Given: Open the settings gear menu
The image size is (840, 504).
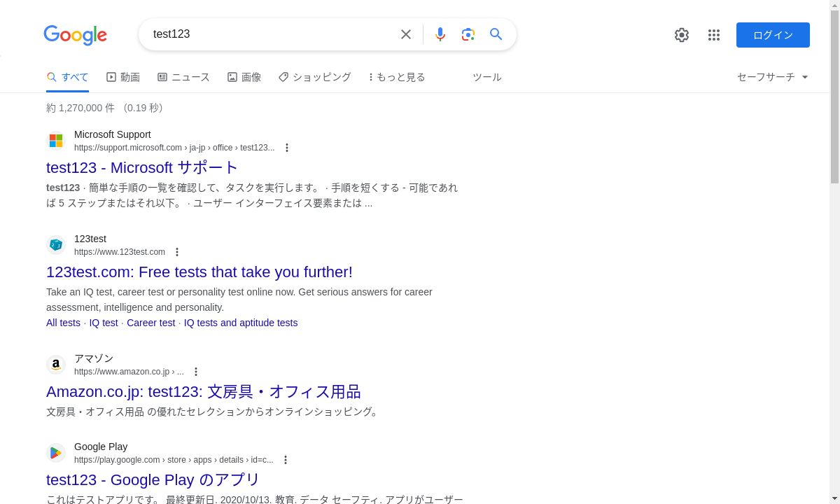Looking at the screenshot, I should 682,35.
